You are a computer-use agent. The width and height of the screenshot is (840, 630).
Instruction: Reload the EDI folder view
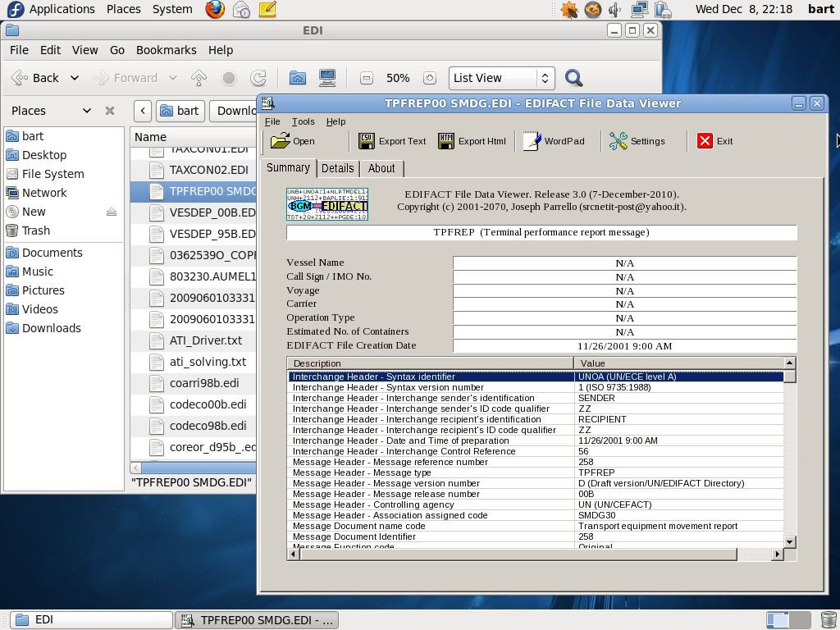point(258,78)
